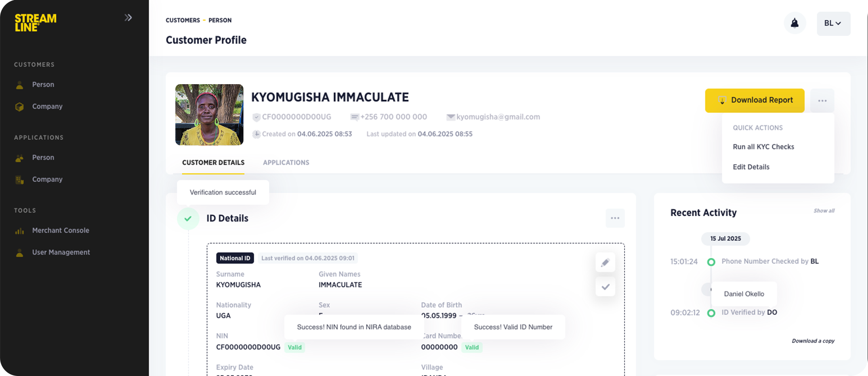Select the Customer Details tab

(213, 163)
